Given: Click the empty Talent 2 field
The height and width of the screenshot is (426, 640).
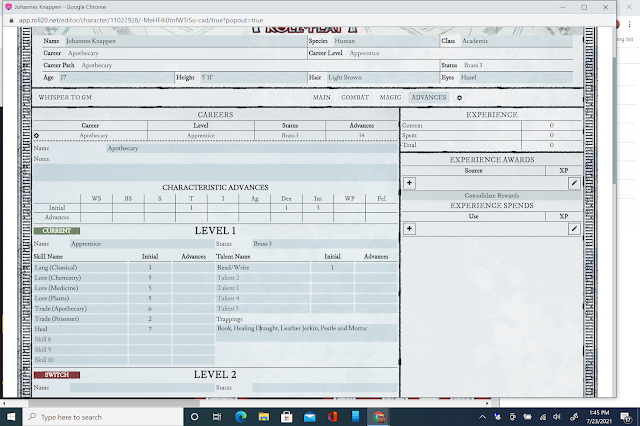Looking at the screenshot, I should 262,278.
